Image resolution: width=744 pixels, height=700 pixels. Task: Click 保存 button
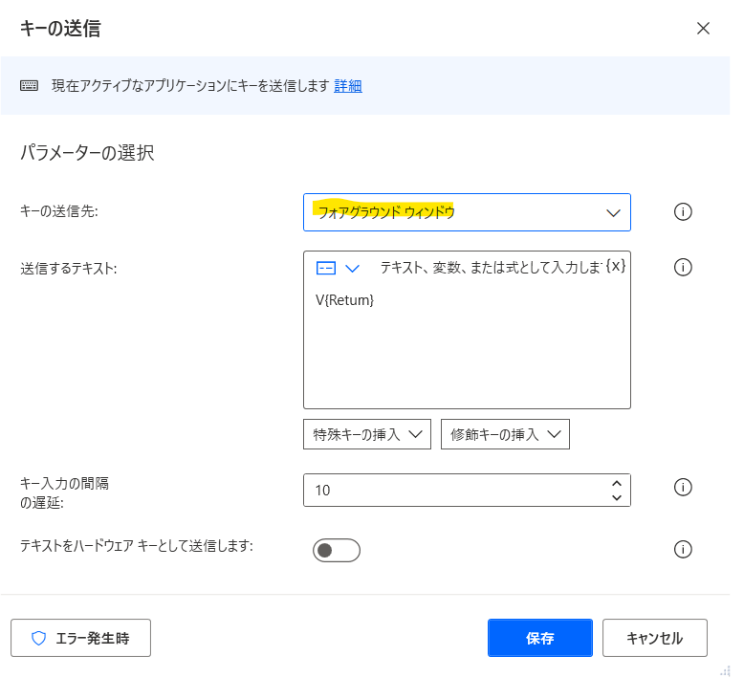click(x=540, y=638)
